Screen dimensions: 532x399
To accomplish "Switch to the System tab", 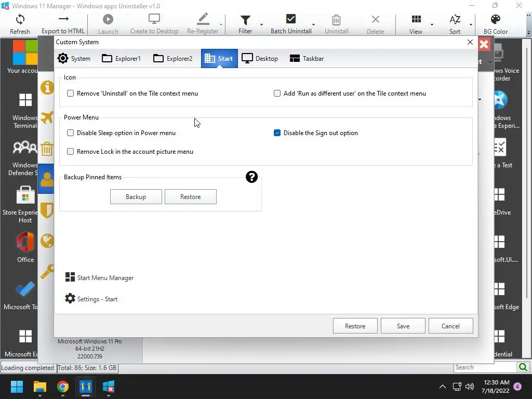I will point(74,58).
